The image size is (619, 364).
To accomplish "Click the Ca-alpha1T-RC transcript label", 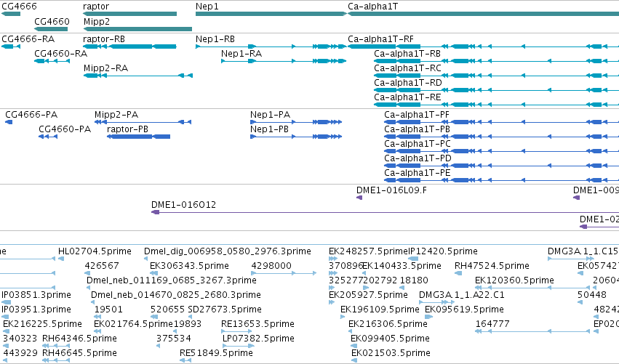I will pos(407,68).
